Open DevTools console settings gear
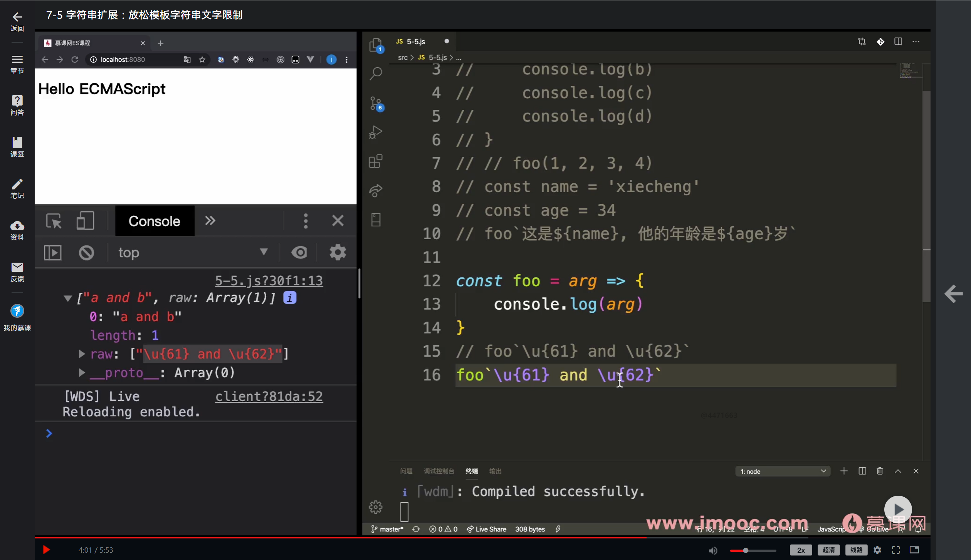This screenshot has width=971, height=560. (338, 253)
